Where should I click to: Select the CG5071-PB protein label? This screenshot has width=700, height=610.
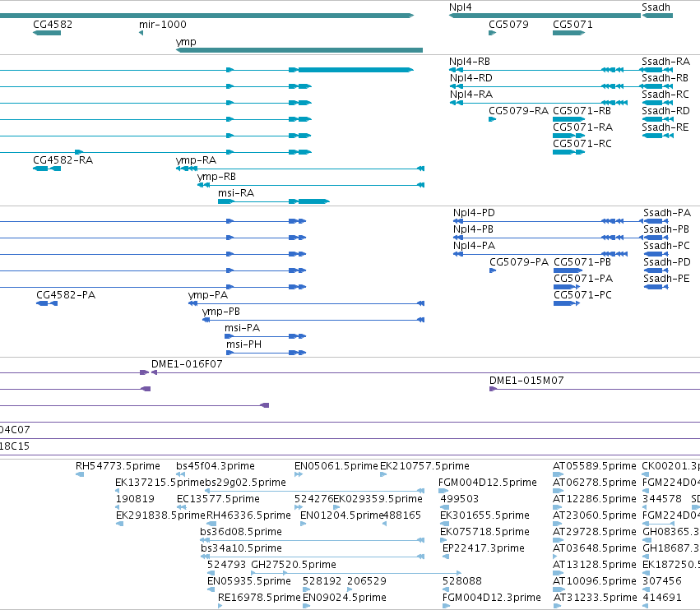pyautogui.click(x=582, y=262)
